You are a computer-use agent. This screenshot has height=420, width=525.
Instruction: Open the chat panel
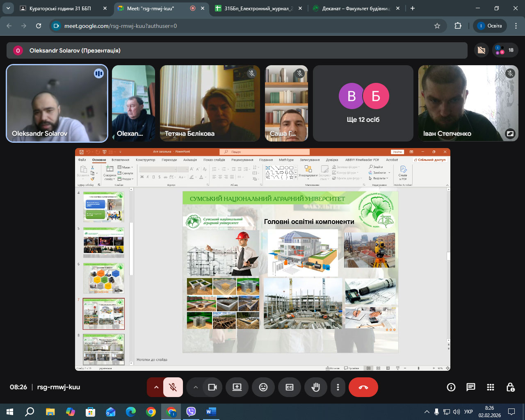click(471, 387)
